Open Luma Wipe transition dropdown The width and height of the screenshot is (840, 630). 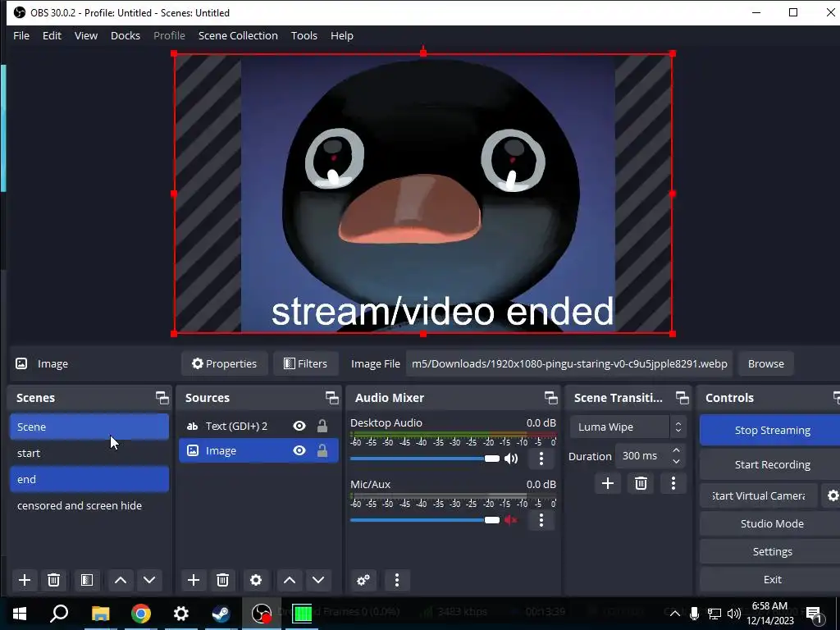pyautogui.click(x=627, y=427)
